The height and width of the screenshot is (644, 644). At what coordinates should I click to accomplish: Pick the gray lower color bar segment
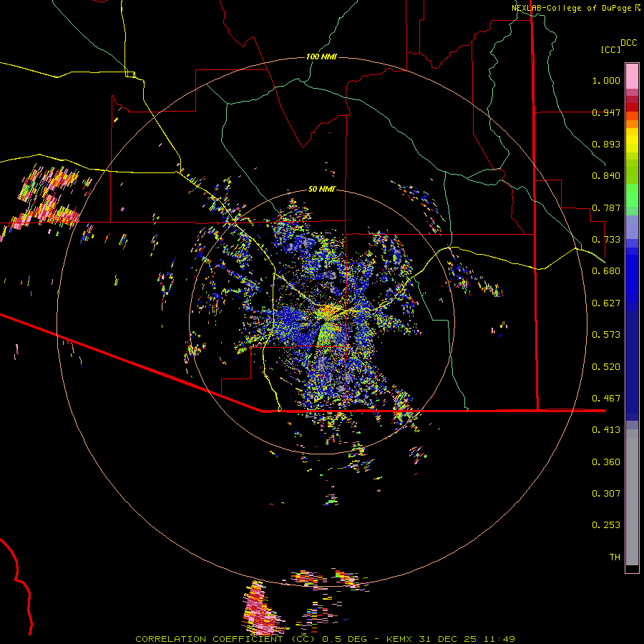pos(632,497)
